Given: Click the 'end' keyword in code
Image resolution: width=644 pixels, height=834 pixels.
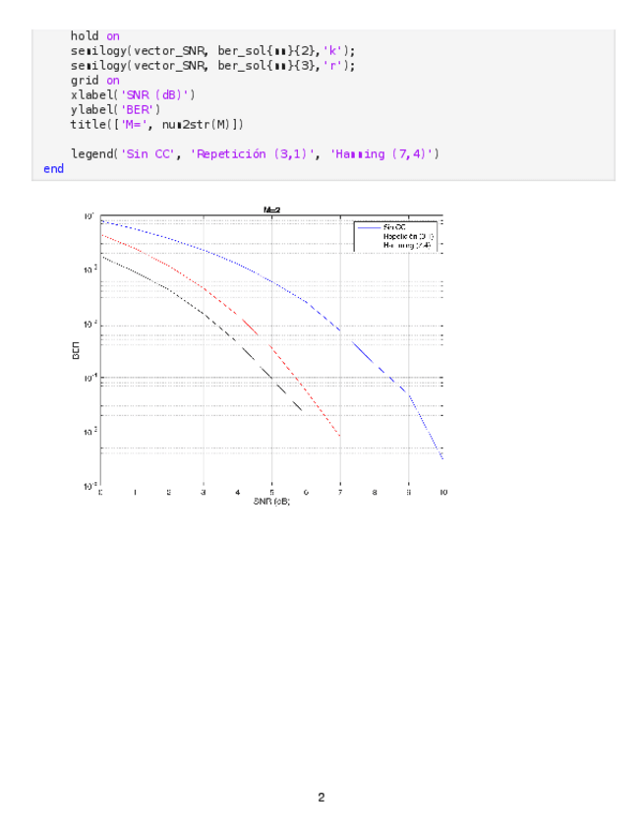Looking at the screenshot, I should [x=53, y=169].
